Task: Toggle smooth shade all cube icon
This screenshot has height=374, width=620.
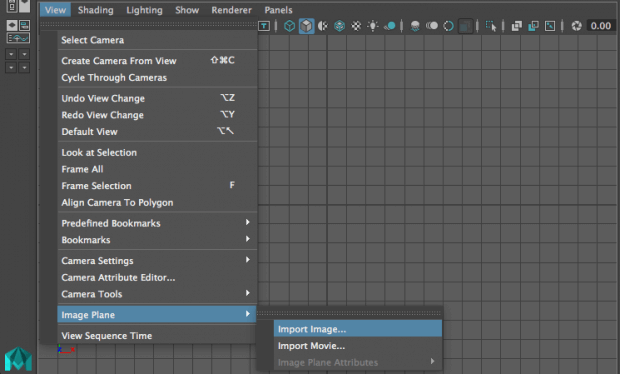Action: pos(306,26)
